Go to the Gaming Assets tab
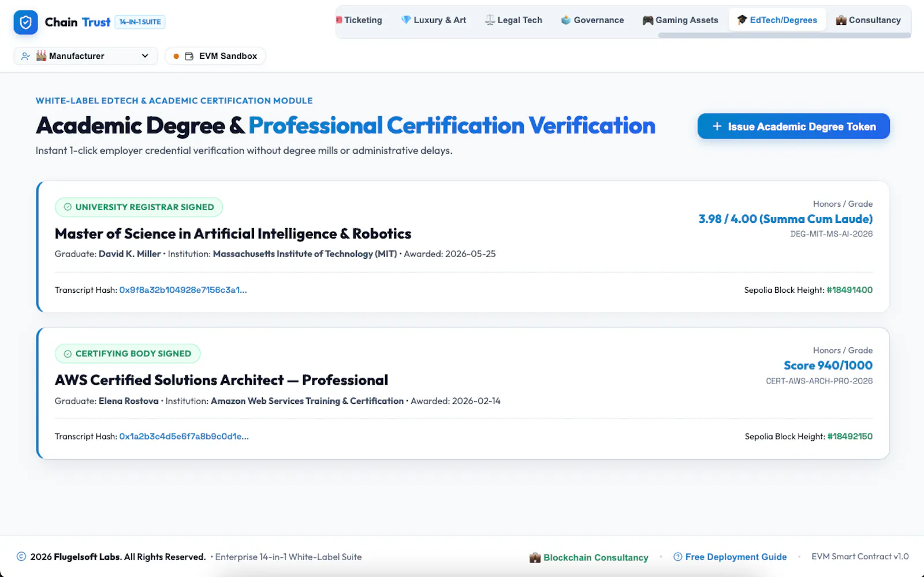This screenshot has height=577, width=924. (x=680, y=20)
